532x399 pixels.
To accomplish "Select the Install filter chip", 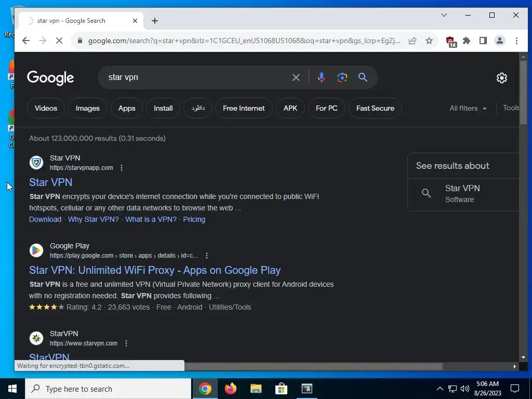I will point(163,108).
